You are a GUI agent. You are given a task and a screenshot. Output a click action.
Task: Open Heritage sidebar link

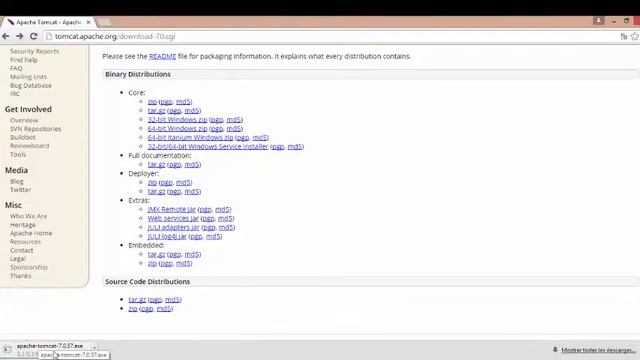pos(23,224)
